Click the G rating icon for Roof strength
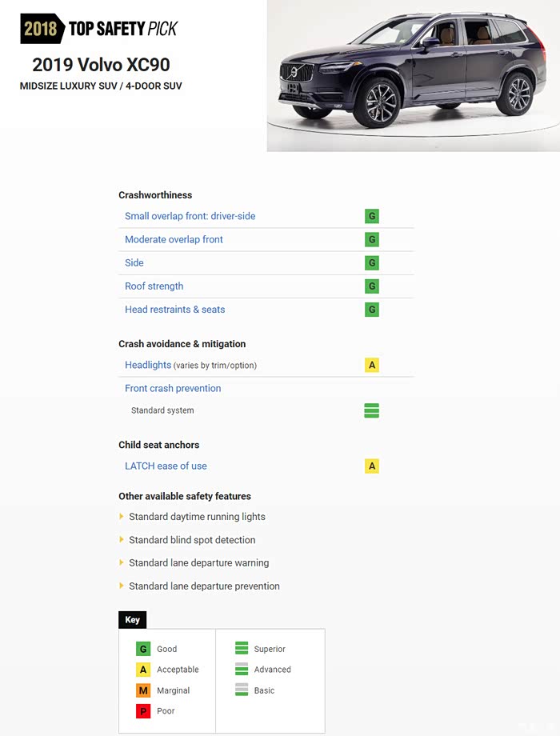Viewport: 560px width, 736px height. tap(372, 286)
